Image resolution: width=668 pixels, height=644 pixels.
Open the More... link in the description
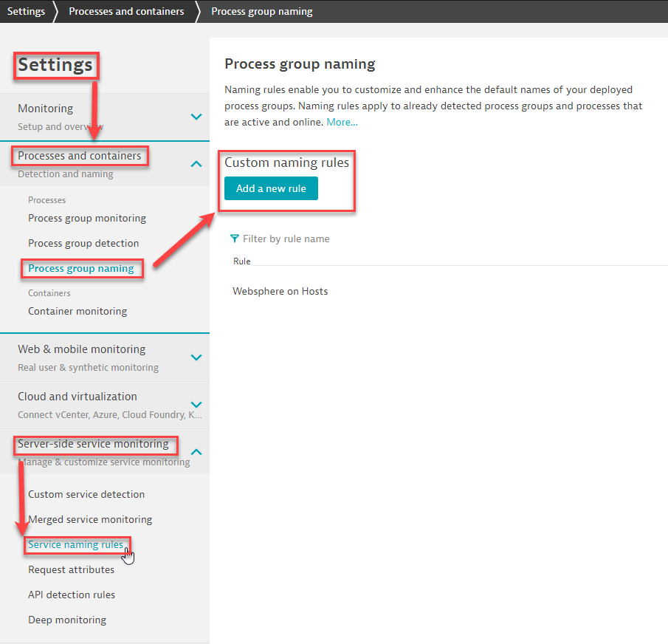[x=342, y=122]
